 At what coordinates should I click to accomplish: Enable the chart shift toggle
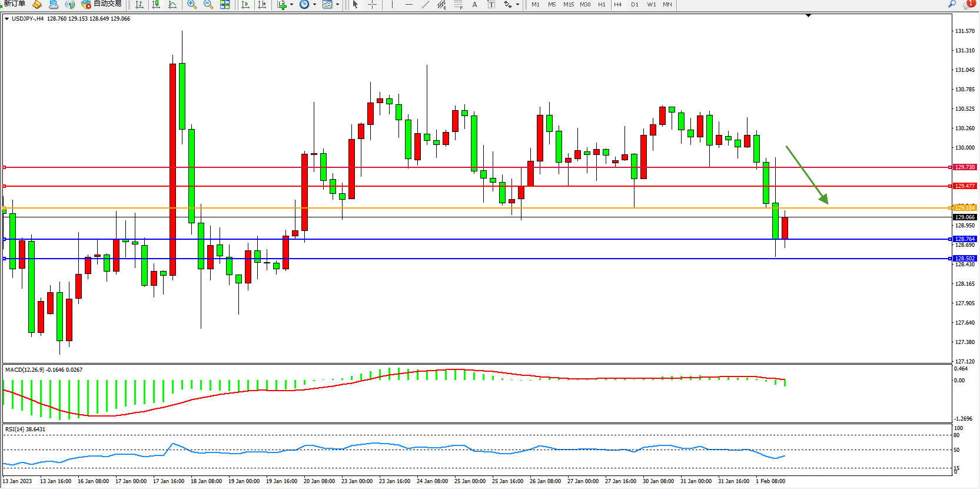(262, 5)
